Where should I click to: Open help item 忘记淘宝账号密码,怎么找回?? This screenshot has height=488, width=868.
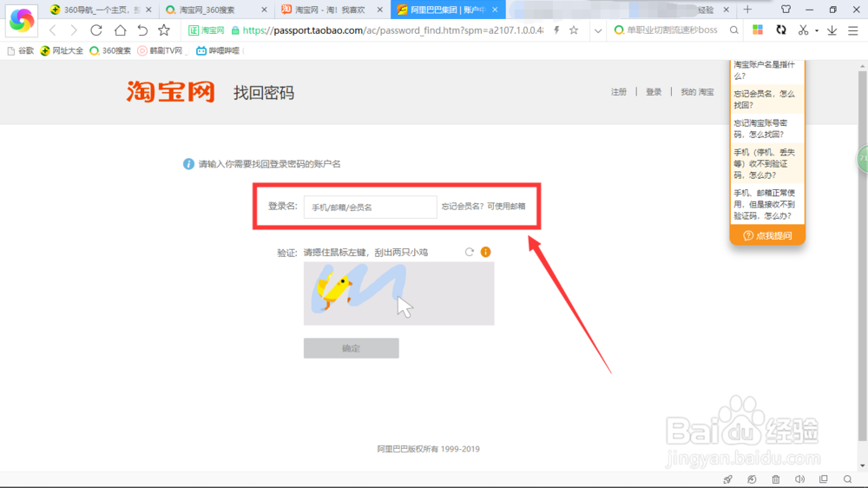[766, 129]
